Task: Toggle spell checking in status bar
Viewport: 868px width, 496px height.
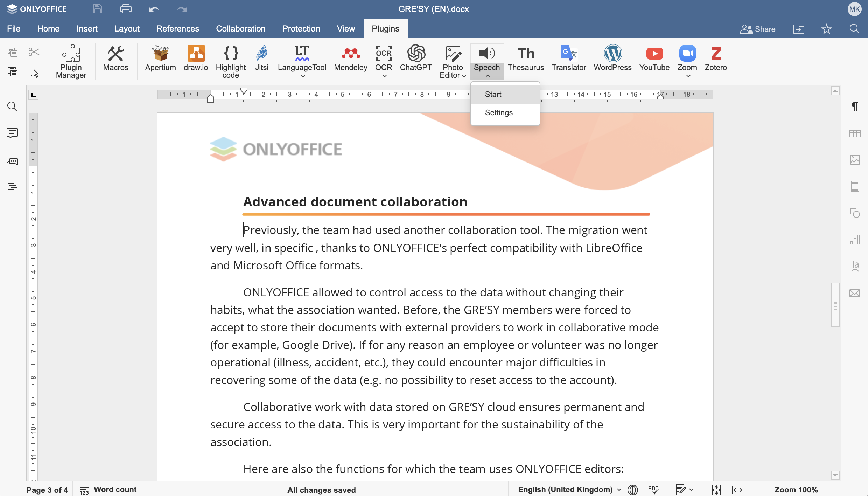Action: [653, 490]
